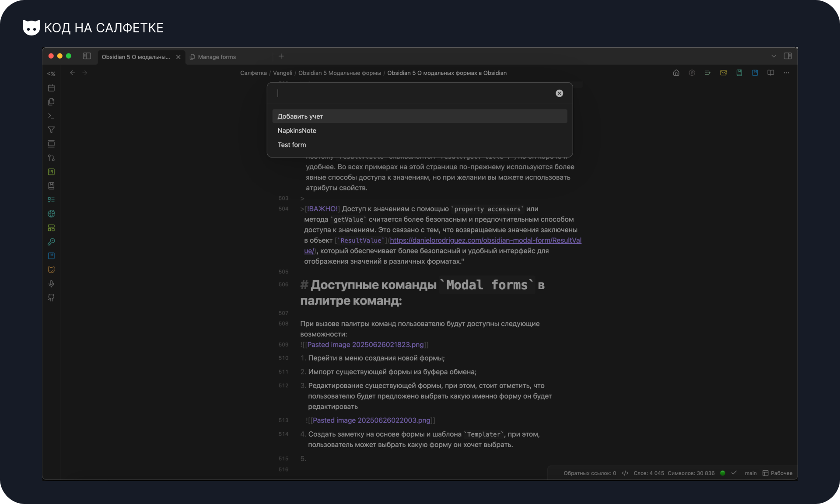
Task: Choose the Добавить учет form
Action: [420, 116]
